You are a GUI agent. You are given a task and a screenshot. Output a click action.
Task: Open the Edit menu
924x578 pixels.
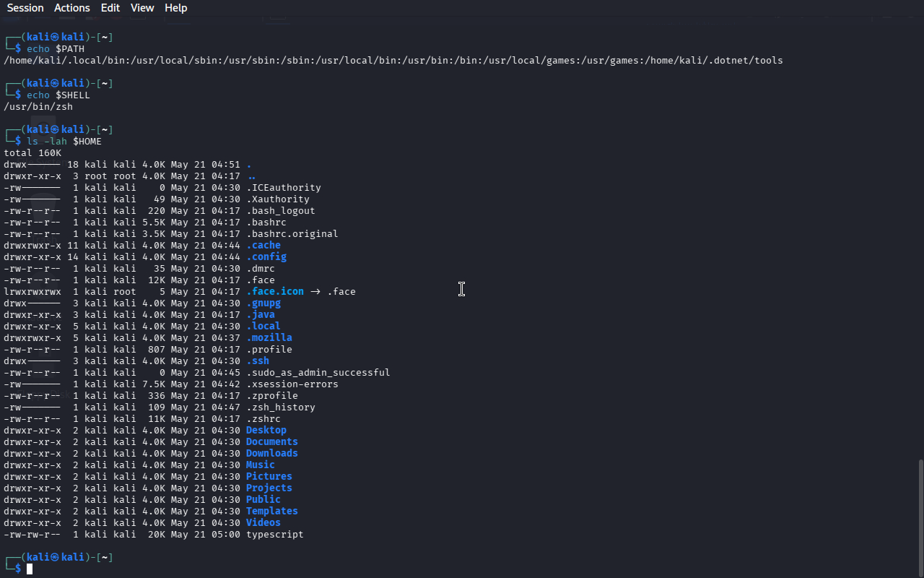[x=110, y=8]
